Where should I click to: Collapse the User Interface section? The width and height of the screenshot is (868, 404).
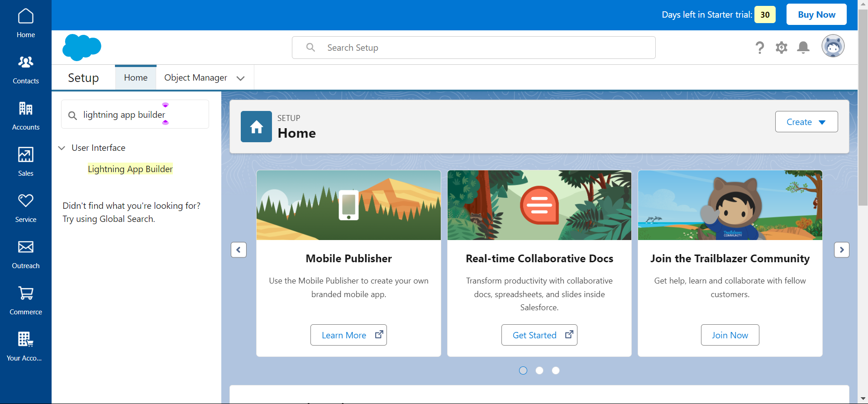62,148
